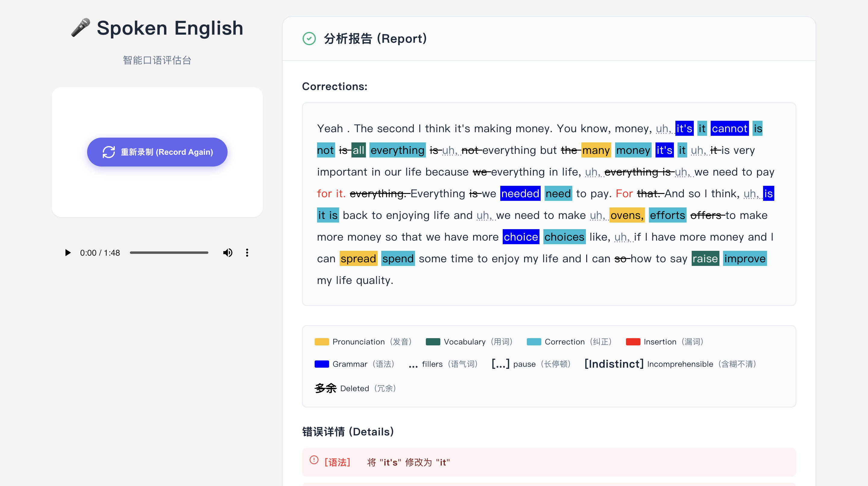
Task: Click red inserted word "For" before "that"
Action: tap(624, 193)
